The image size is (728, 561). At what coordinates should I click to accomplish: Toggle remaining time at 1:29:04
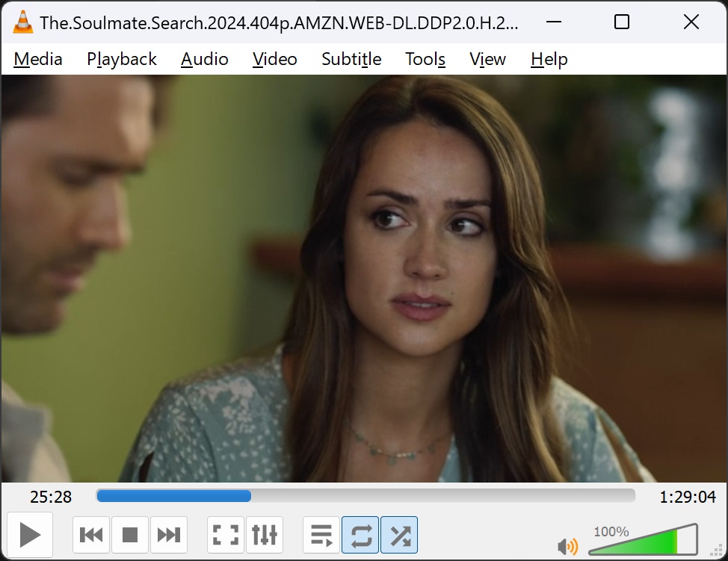point(688,497)
